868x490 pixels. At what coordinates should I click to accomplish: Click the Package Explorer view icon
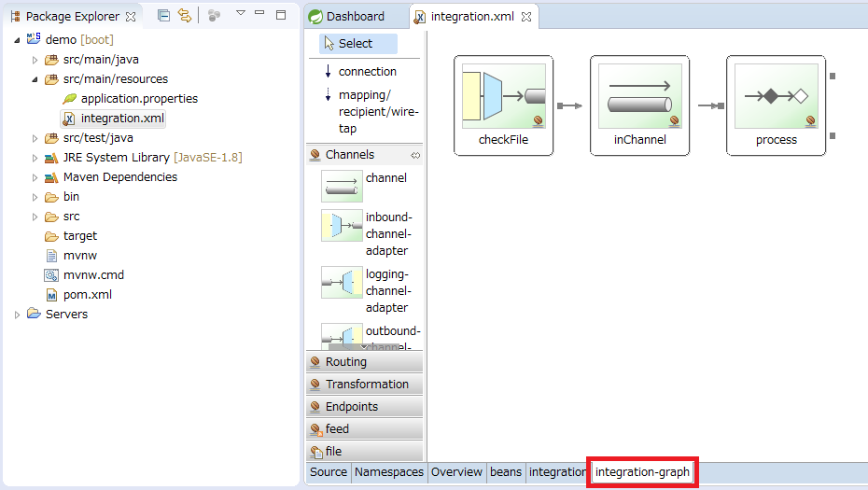point(16,17)
